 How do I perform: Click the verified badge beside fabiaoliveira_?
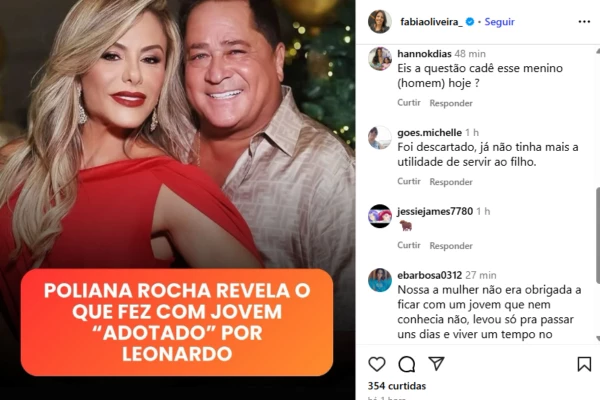[470, 22]
